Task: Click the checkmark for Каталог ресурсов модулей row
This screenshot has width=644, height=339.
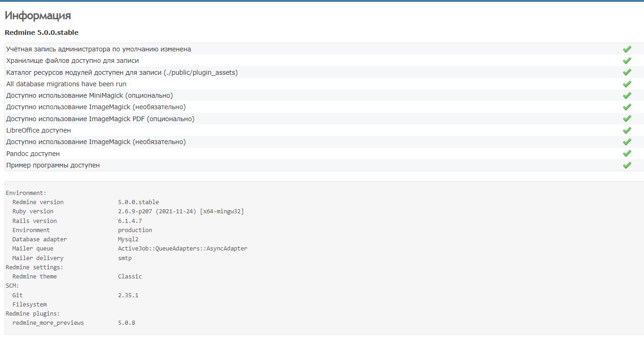Action: click(x=627, y=72)
